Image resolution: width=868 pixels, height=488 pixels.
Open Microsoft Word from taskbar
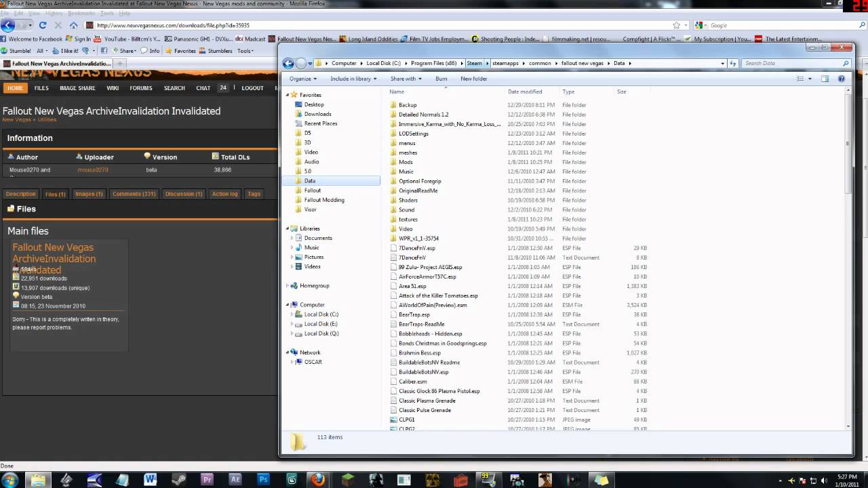click(x=151, y=479)
